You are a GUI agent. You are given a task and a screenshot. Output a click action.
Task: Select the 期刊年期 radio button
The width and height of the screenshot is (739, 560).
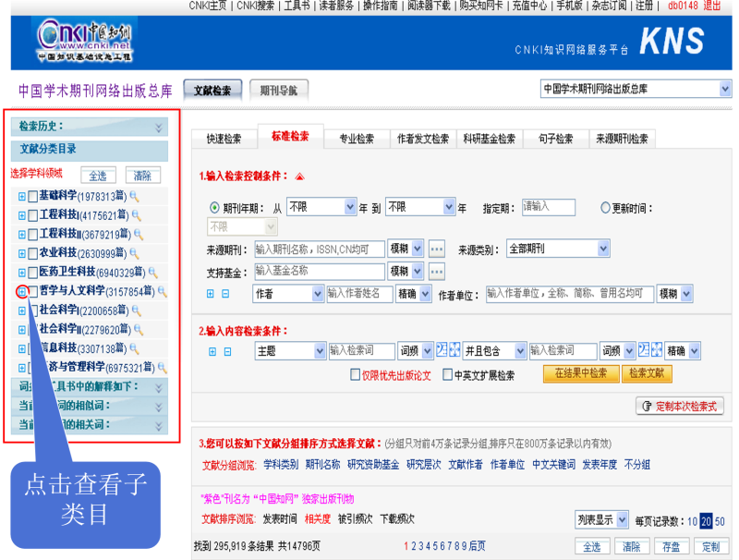[214, 207]
